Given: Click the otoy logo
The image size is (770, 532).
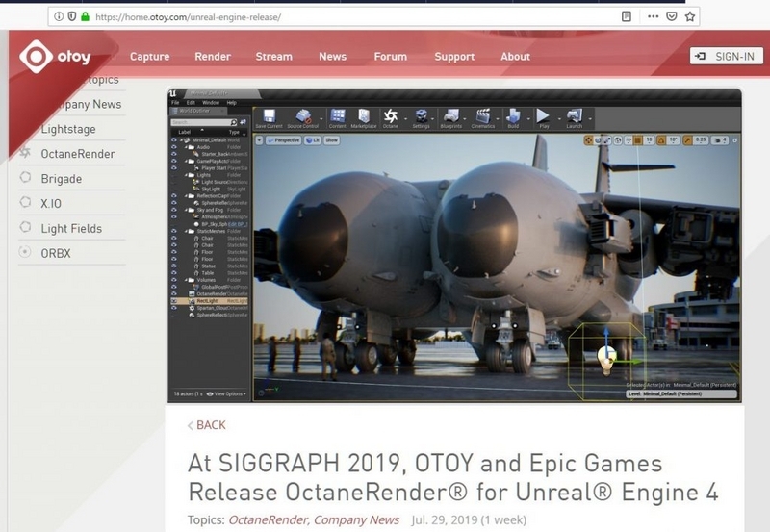Looking at the screenshot, I should tap(55, 57).
